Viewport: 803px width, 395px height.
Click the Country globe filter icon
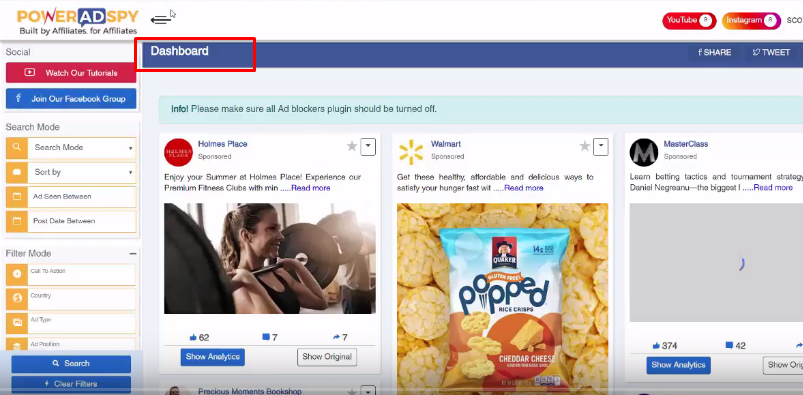point(17,299)
